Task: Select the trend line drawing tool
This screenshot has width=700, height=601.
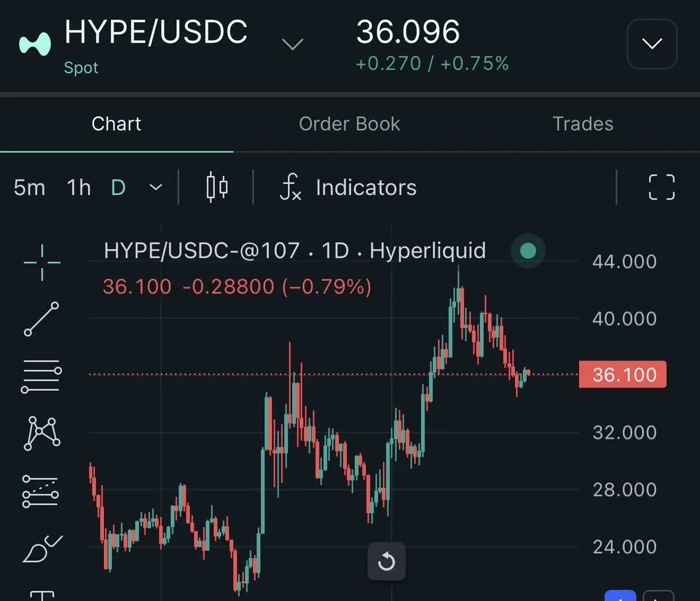Action: point(41,319)
